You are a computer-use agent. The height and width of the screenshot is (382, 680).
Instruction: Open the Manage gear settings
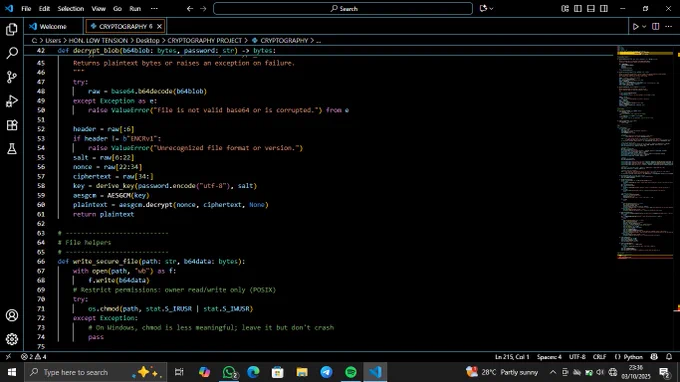(x=12, y=339)
